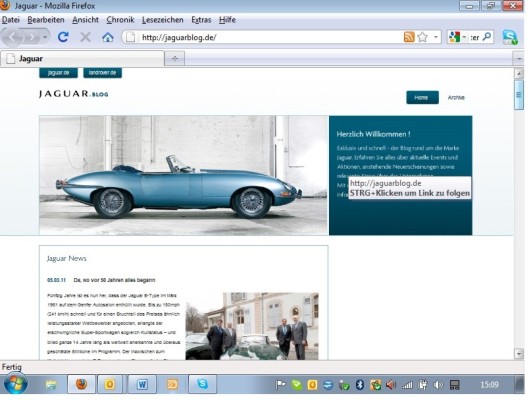
Task: Open the Ansicht menu
Action: coord(85,20)
